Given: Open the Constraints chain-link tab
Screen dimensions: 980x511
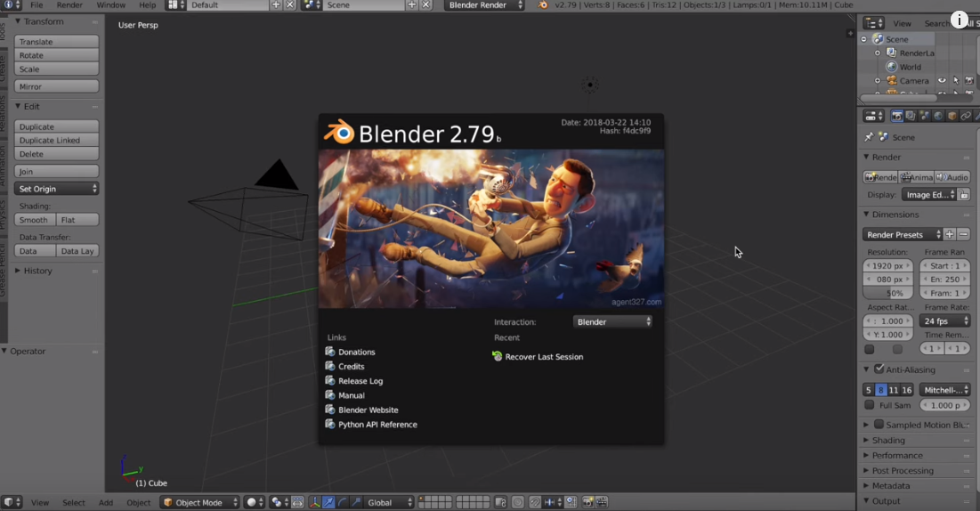Looking at the screenshot, I should [x=966, y=117].
